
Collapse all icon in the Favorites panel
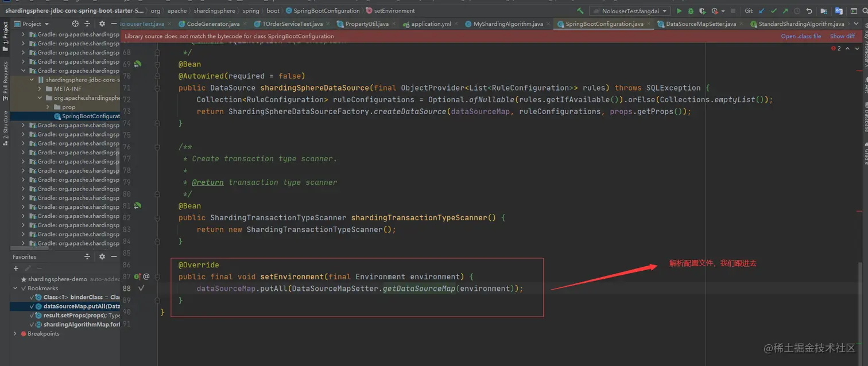[87, 257]
